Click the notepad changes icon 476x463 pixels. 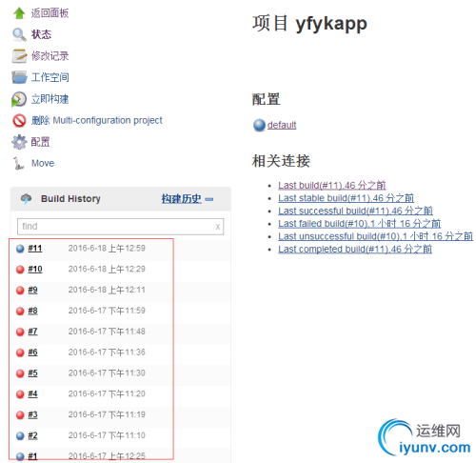pyautogui.click(x=19, y=56)
